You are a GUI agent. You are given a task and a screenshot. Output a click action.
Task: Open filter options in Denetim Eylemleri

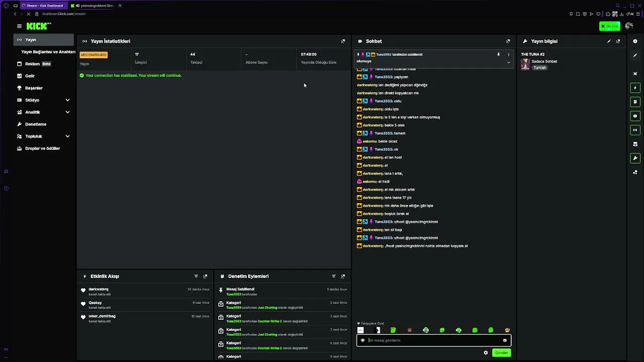click(334, 276)
